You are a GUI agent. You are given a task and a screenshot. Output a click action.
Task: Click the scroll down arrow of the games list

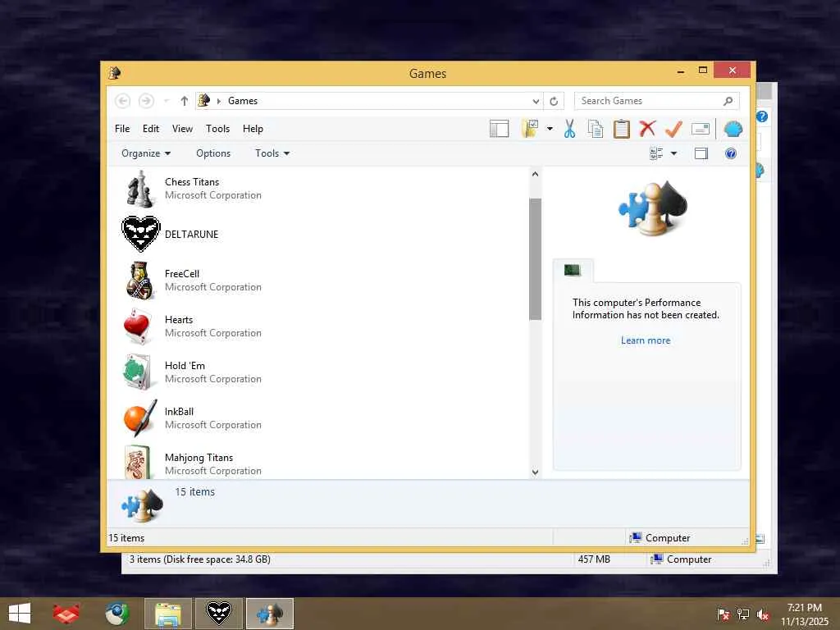(x=535, y=472)
